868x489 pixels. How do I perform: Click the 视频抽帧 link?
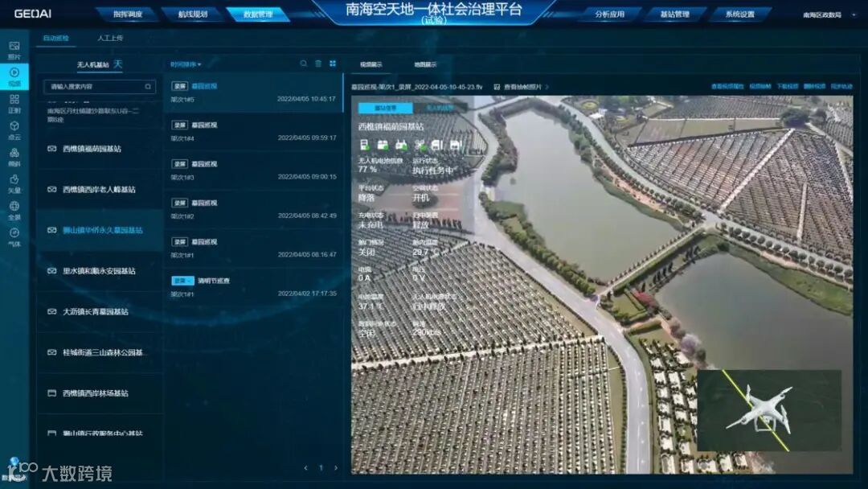[760, 87]
